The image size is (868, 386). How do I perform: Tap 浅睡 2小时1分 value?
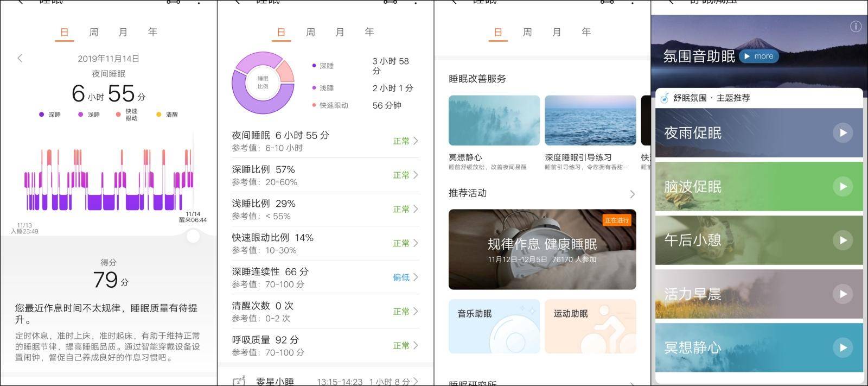[393, 88]
